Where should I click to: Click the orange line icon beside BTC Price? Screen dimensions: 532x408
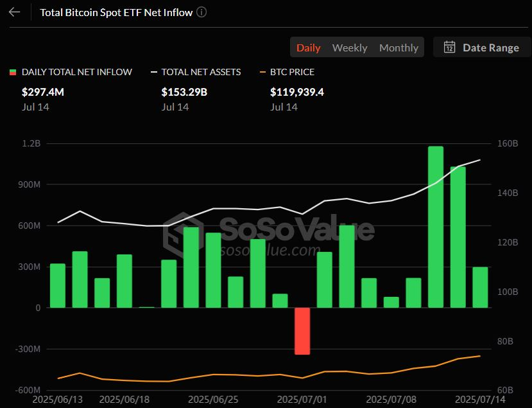263,72
